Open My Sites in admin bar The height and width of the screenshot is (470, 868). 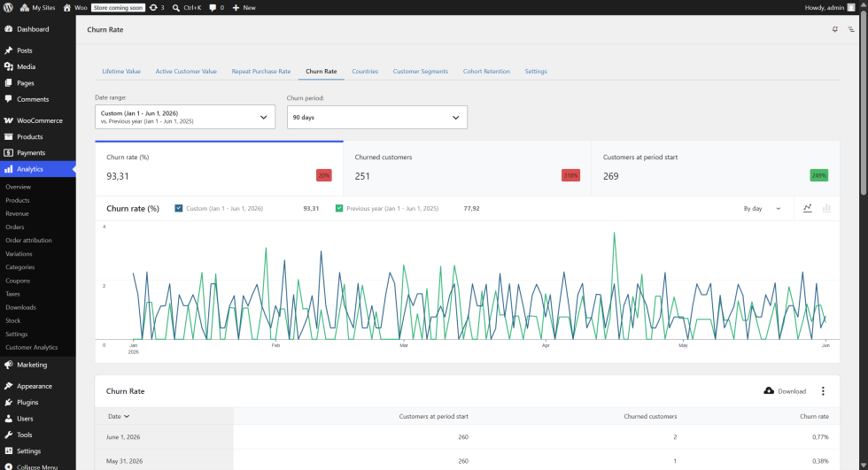point(37,8)
